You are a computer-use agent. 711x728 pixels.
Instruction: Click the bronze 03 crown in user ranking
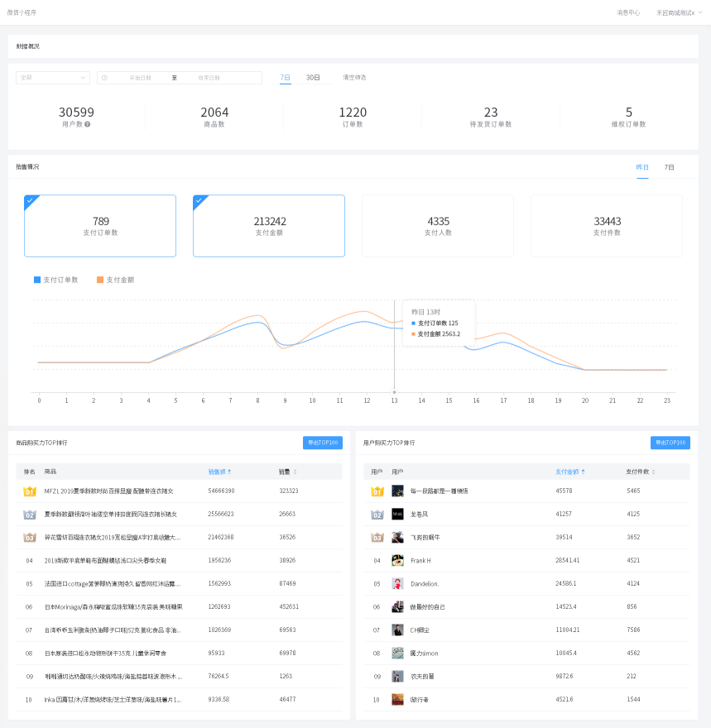coord(377,538)
